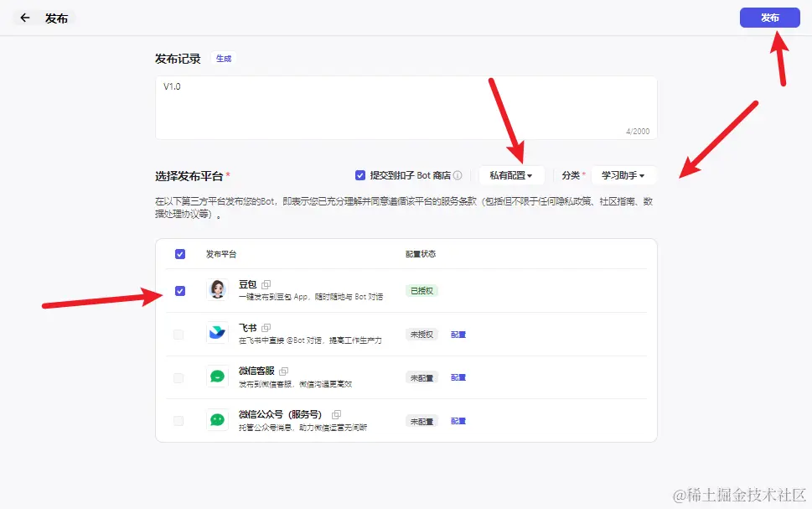Click the 微信公众号 (服务号) name

(x=280, y=414)
